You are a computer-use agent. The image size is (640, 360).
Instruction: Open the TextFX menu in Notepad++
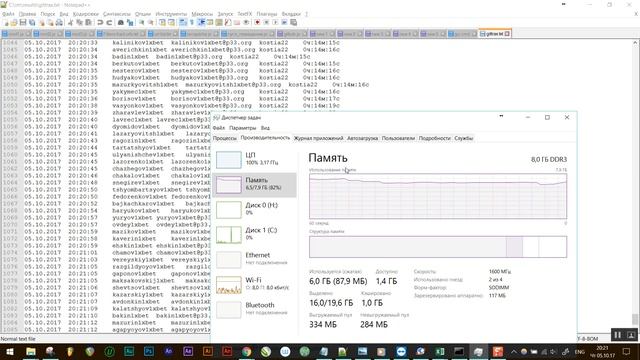click(245, 14)
